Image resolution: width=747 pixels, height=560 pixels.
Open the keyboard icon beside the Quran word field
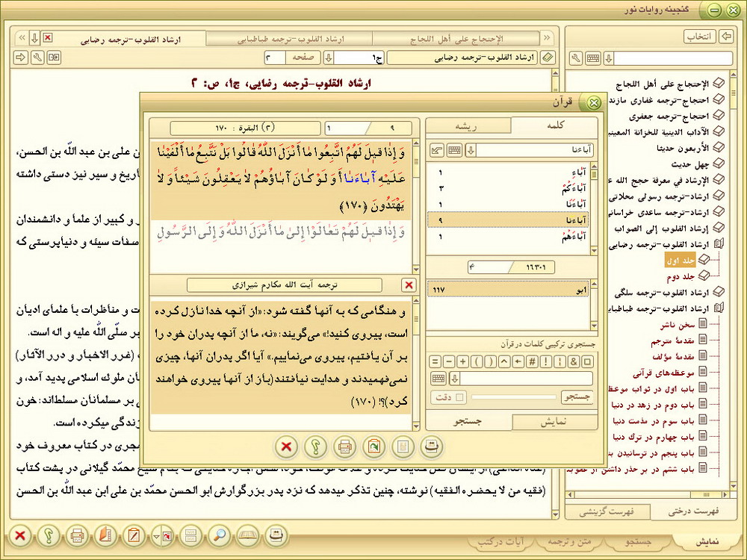454,151
